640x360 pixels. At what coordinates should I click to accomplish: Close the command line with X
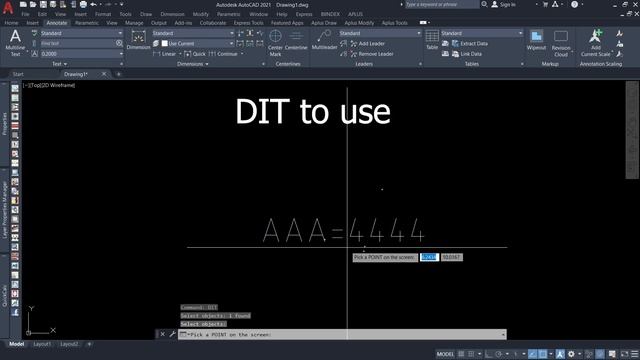pos(162,334)
